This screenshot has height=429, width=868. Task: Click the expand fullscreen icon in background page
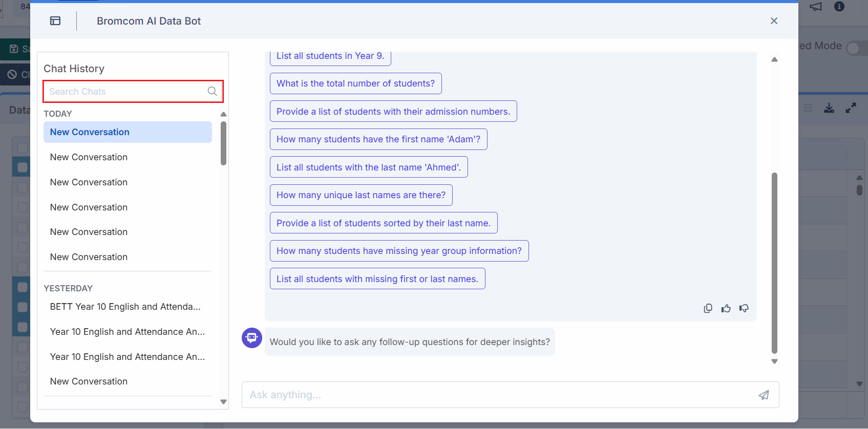(851, 108)
